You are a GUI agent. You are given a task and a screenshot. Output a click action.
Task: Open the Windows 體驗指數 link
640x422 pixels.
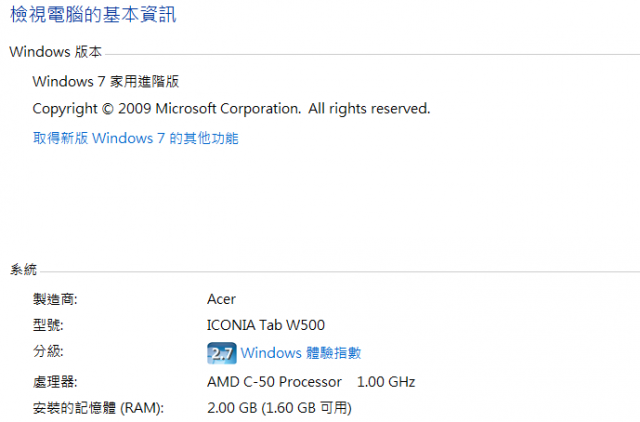(301, 353)
